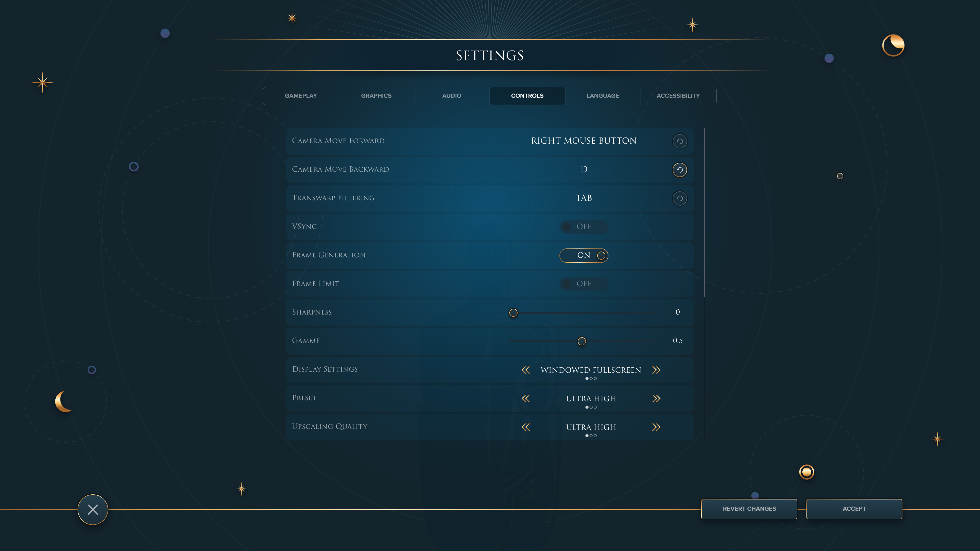
Task: Click the VSync label
Action: coord(304,227)
